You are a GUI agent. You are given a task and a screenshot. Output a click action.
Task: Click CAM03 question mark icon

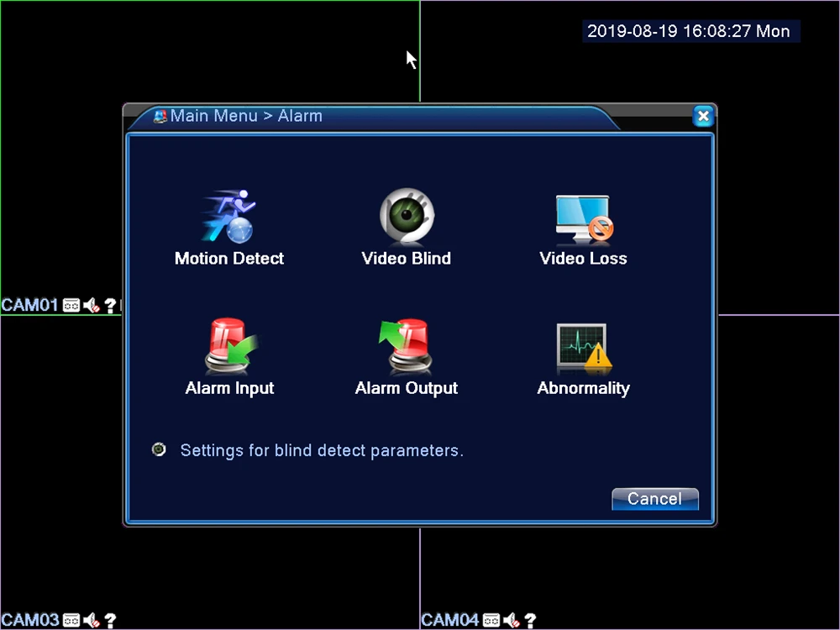tap(110, 621)
